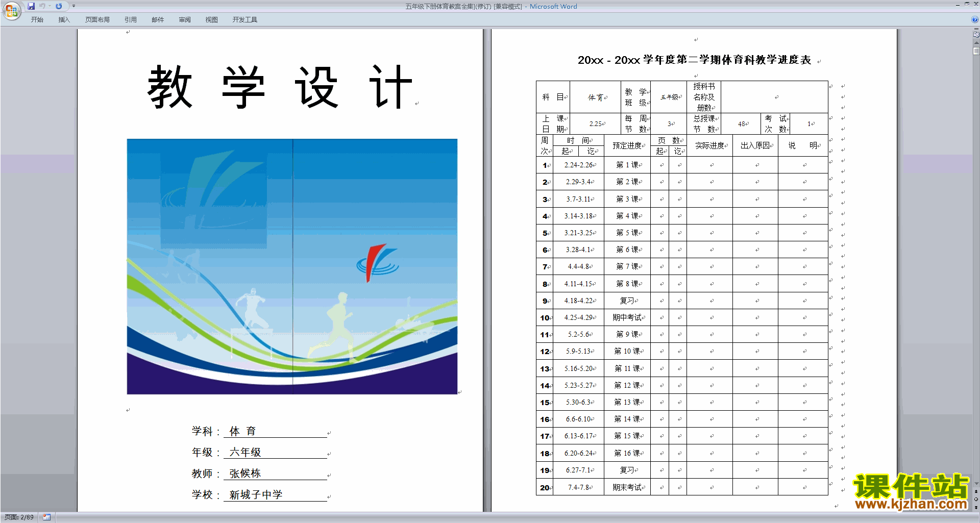Click the 五年级 cell in the table header
The image size is (980, 523).
click(x=669, y=97)
